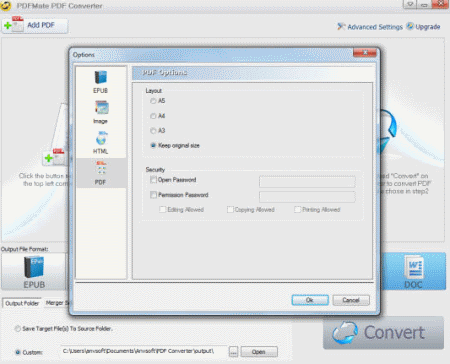Select the A5 layout radio button

coord(153,101)
